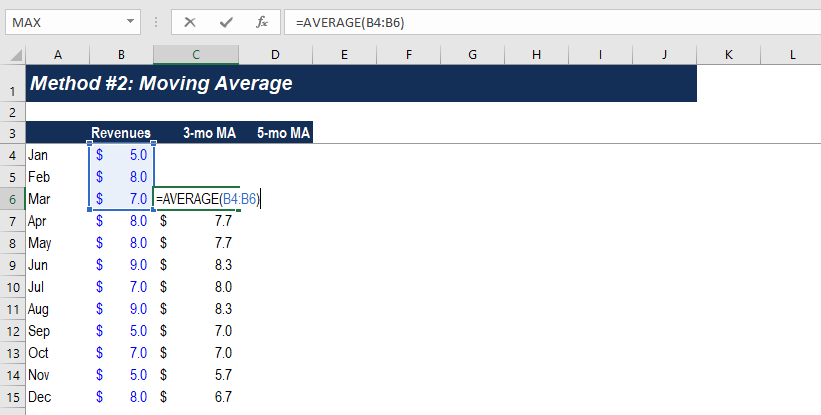Select column J header

tap(664, 54)
